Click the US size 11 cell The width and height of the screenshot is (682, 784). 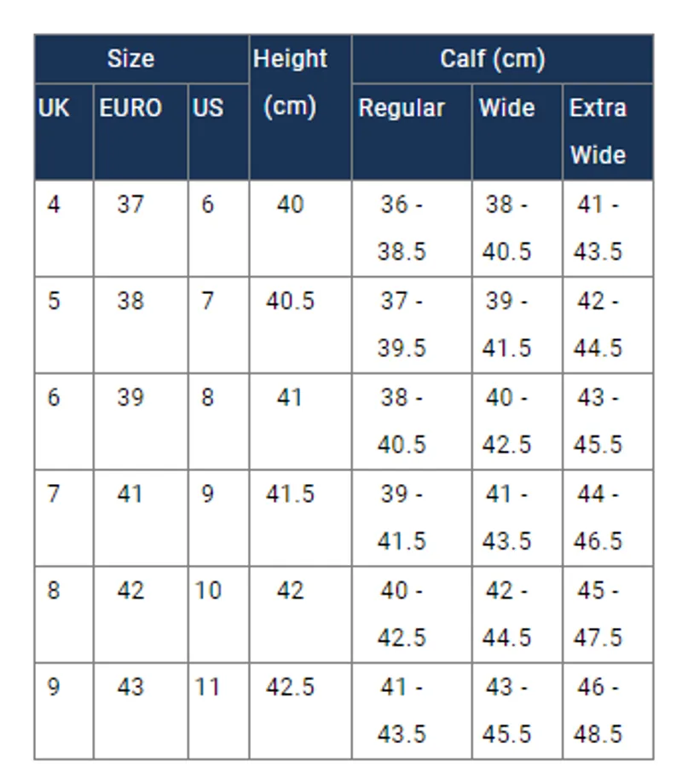(x=218, y=711)
